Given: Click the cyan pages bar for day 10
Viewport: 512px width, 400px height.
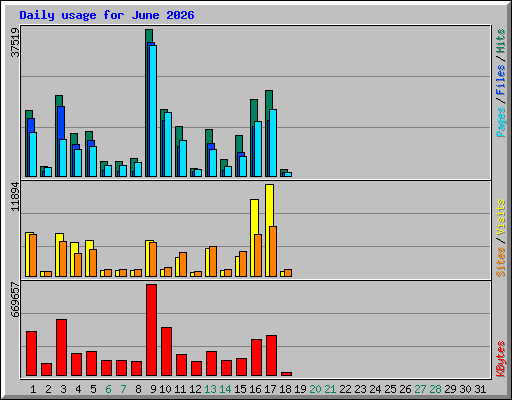Looking at the screenshot, I should coord(168,144).
